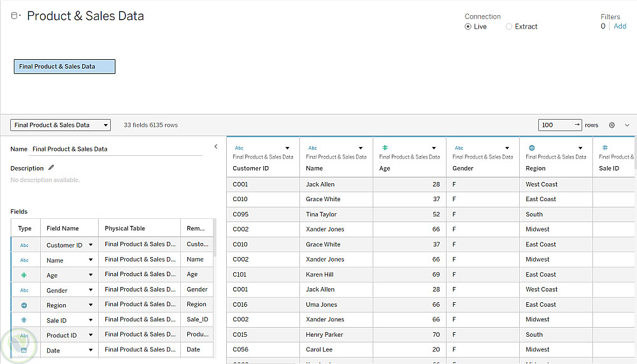Click number type icon of Sale ID column

pos(605,148)
